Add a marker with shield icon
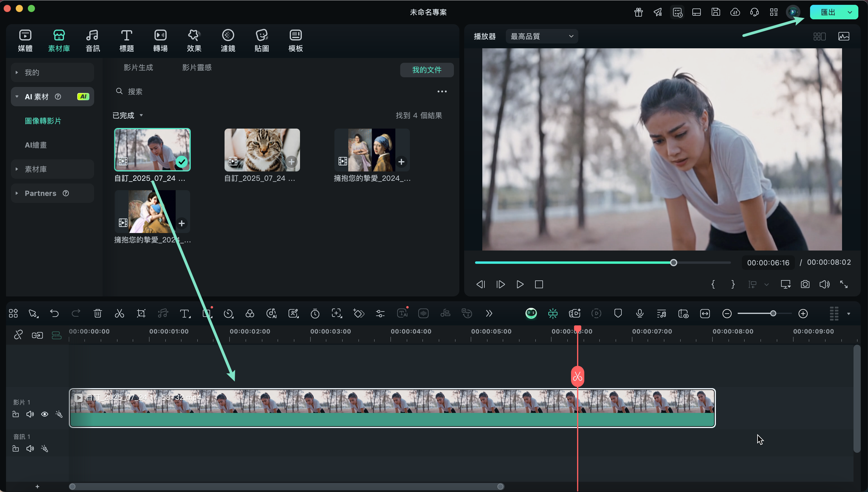Viewport: 868px width, 492px height. pos(618,313)
